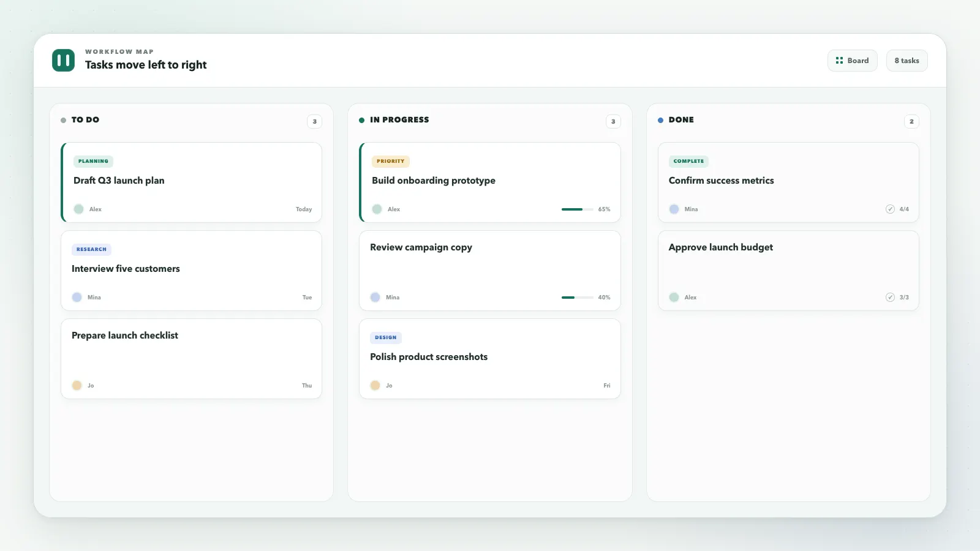Open the Prepare launch checklist card
This screenshot has height=551, width=980.
pyautogui.click(x=191, y=359)
